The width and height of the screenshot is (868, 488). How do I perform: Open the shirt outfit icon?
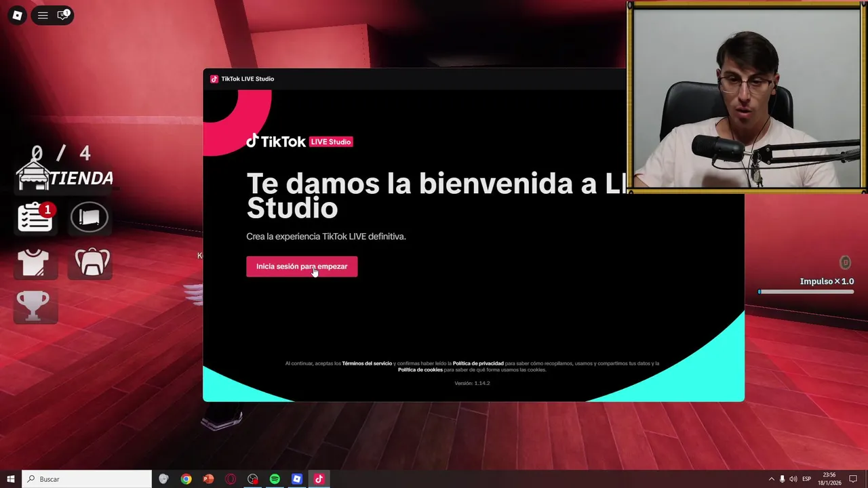pyautogui.click(x=34, y=263)
